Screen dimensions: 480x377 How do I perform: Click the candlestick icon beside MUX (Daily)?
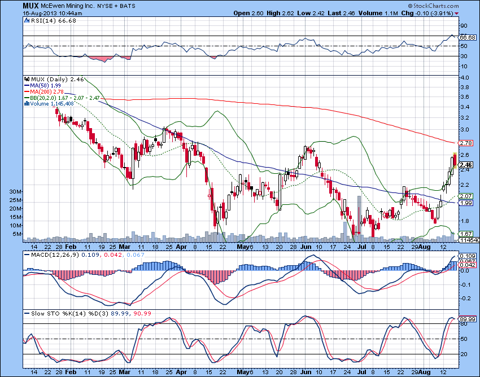(x=27, y=79)
